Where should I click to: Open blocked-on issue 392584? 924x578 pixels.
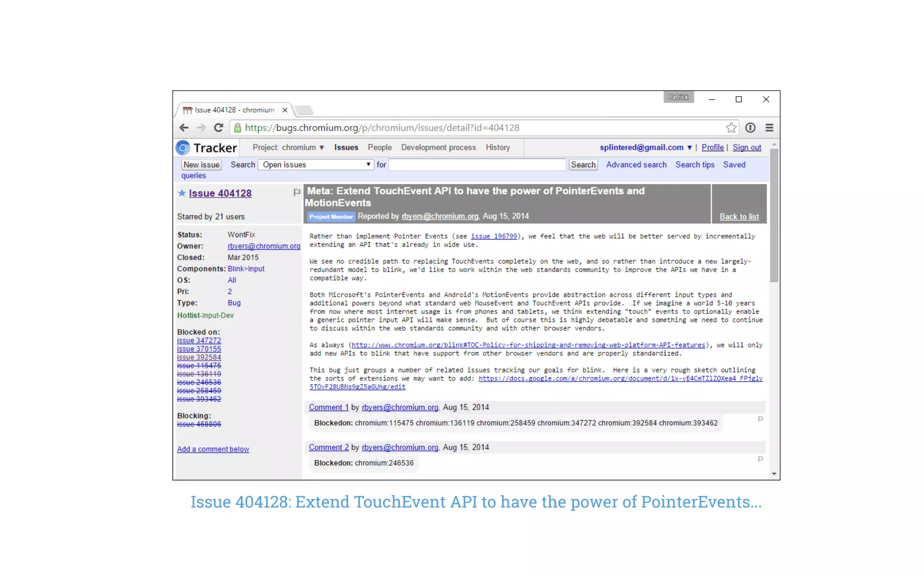(199, 357)
